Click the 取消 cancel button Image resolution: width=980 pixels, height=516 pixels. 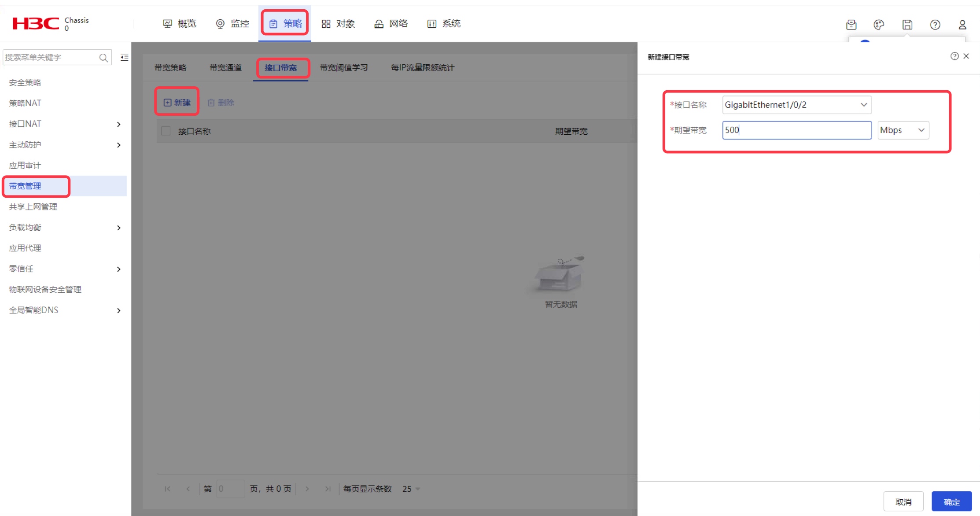click(x=903, y=502)
